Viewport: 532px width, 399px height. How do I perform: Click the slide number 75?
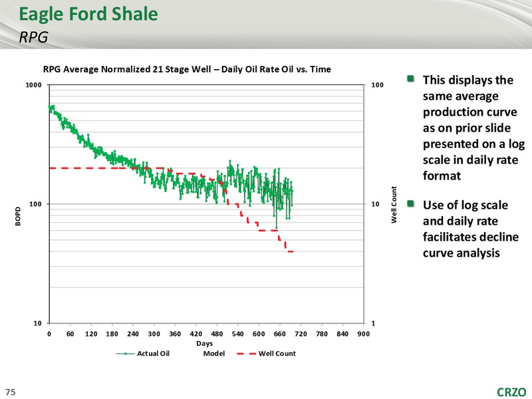click(11, 392)
